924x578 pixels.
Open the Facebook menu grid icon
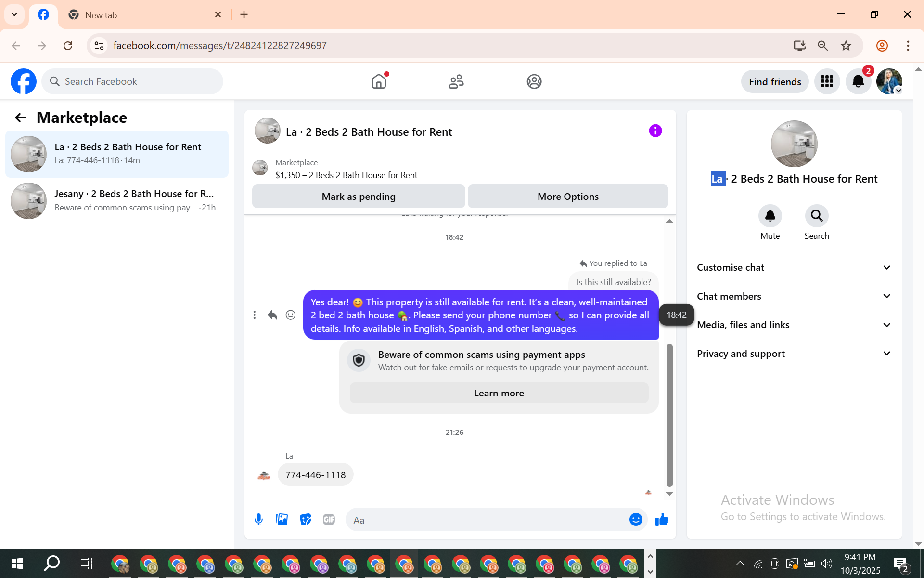click(x=827, y=81)
